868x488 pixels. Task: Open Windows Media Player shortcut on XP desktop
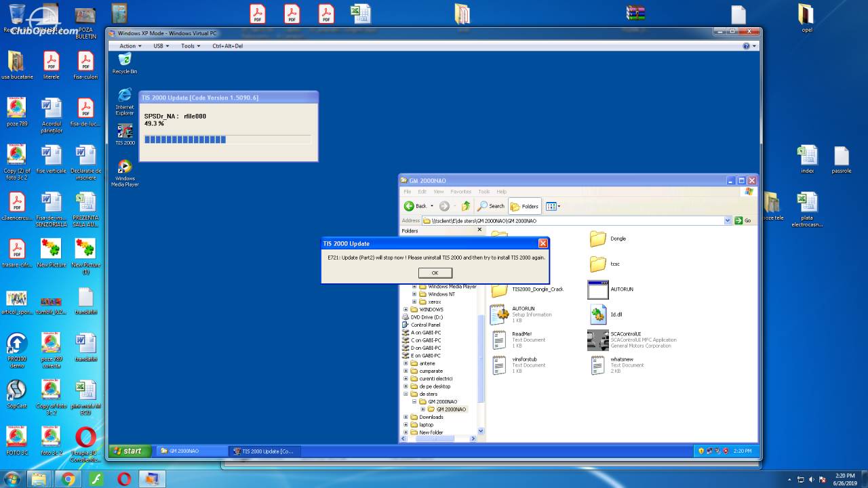125,174
